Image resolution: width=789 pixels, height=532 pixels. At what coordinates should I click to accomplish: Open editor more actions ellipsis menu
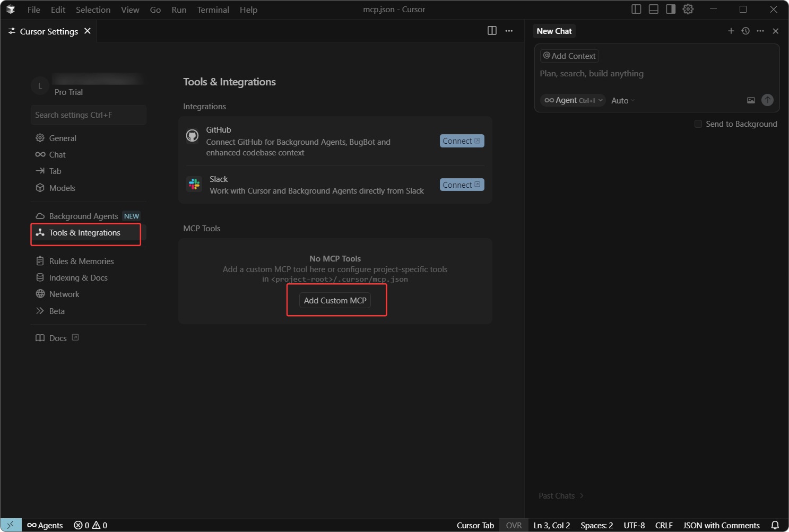tap(509, 31)
